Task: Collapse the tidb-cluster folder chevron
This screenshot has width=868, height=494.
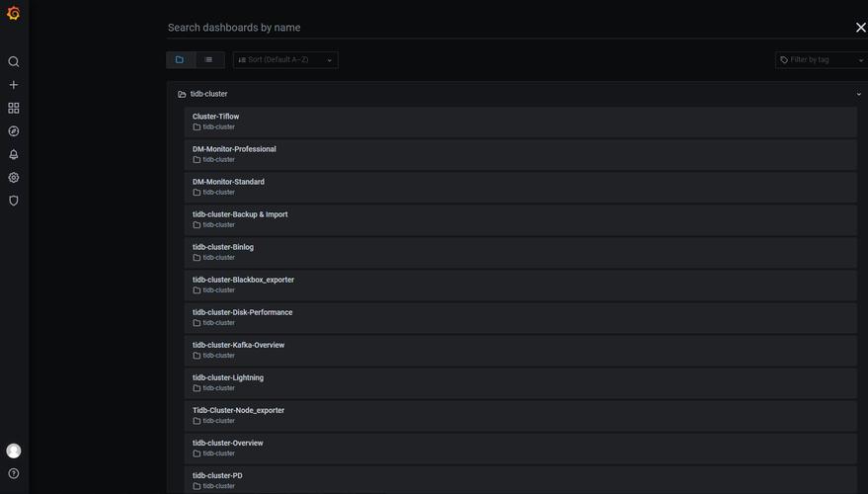Action: tap(858, 94)
